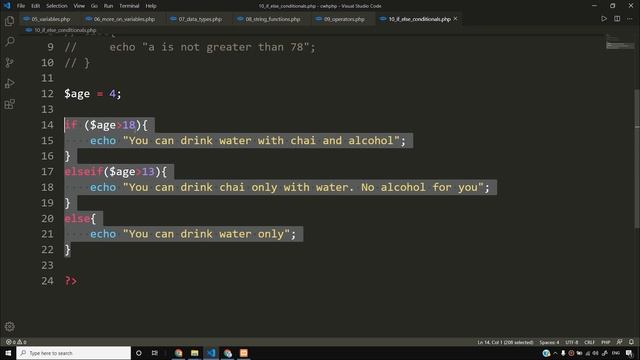Image resolution: width=640 pixels, height=360 pixels.
Task: Change line endings via CRLF
Action: tap(589, 342)
